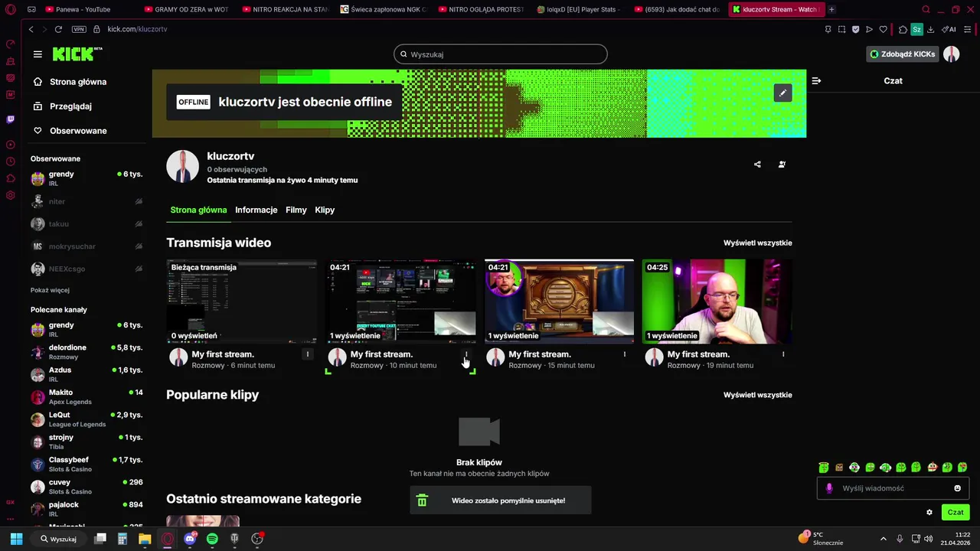Edit the channel banner with pencil icon
This screenshot has height=551, width=980.
click(x=782, y=93)
